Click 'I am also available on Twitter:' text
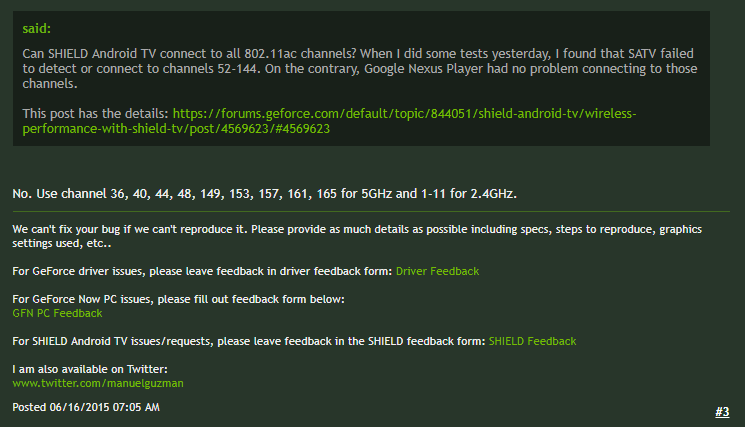This screenshot has height=427, width=745. (x=90, y=369)
